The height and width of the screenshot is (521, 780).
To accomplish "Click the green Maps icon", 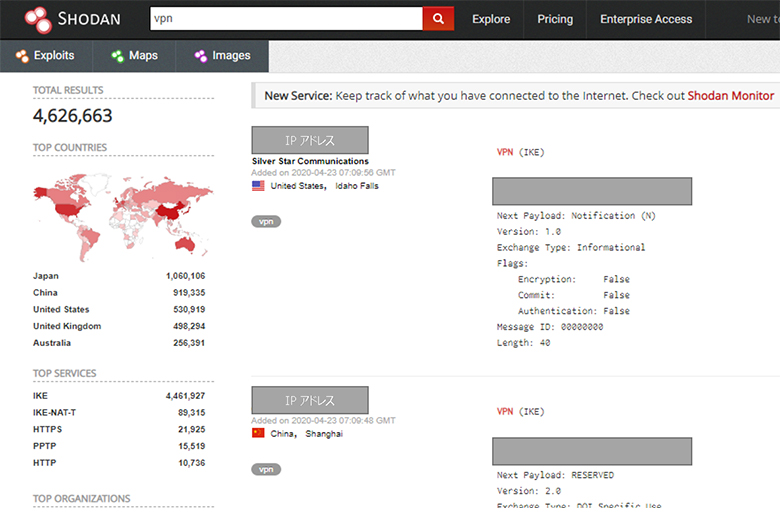I will point(117,56).
